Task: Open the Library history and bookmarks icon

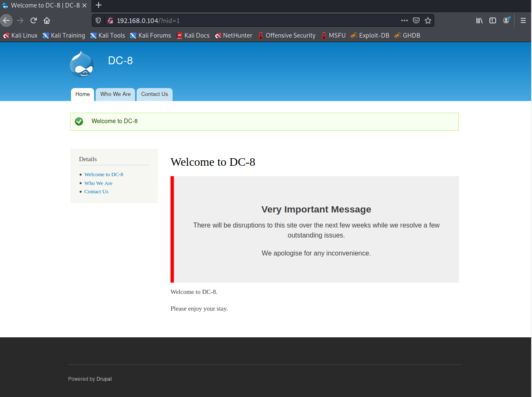Action: [479, 20]
